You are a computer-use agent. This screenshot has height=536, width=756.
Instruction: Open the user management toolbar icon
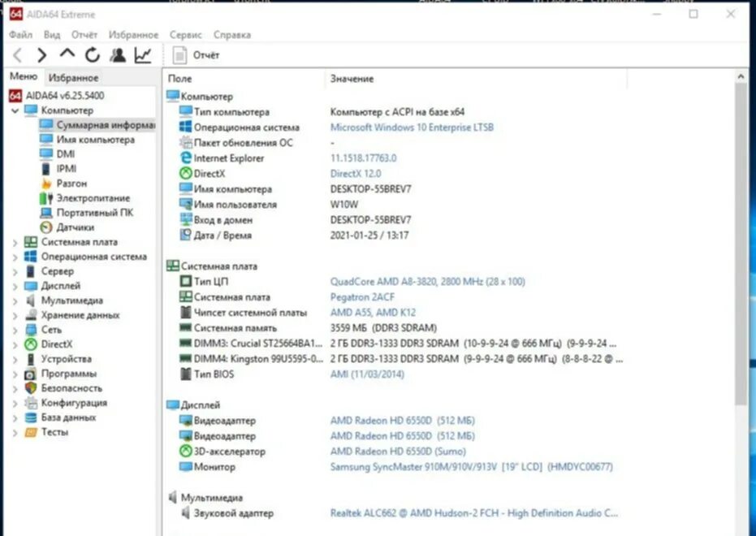coord(118,55)
